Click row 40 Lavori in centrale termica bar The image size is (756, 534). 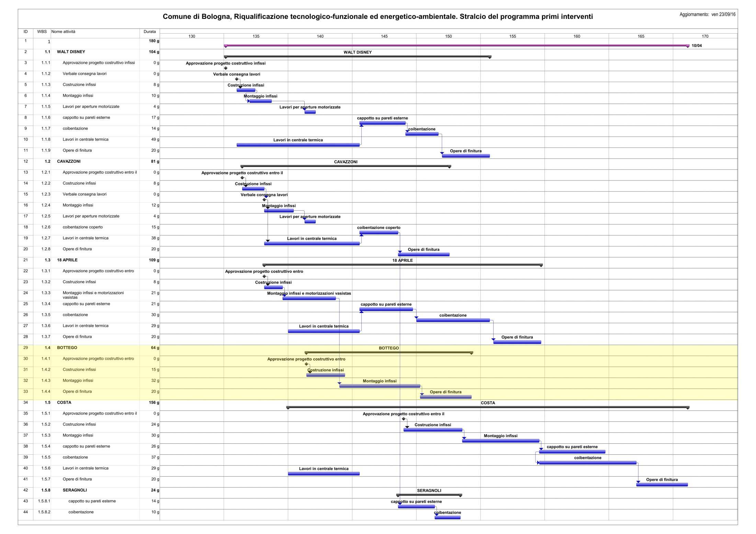[324, 474]
